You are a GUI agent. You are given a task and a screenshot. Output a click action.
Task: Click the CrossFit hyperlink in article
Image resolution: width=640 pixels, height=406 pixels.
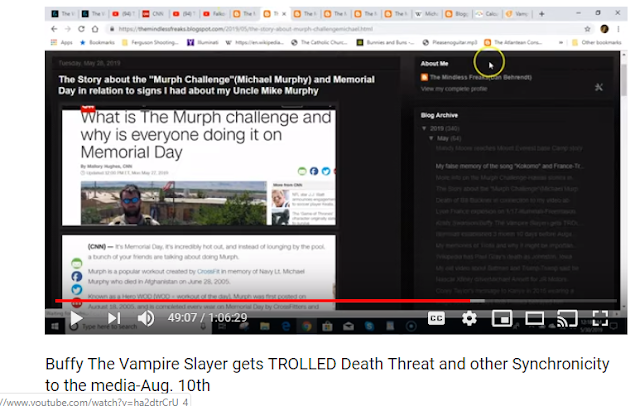pyautogui.click(x=208, y=271)
